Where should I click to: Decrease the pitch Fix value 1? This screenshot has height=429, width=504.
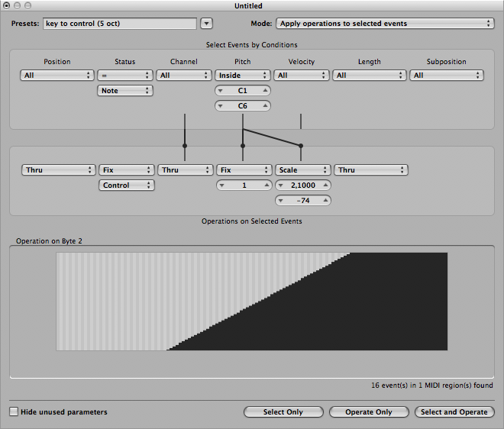pyautogui.click(x=222, y=185)
